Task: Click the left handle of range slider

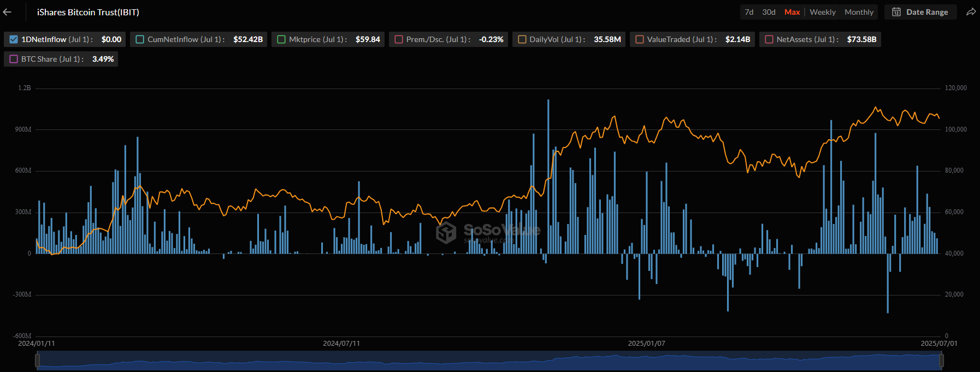Action: coord(38,361)
